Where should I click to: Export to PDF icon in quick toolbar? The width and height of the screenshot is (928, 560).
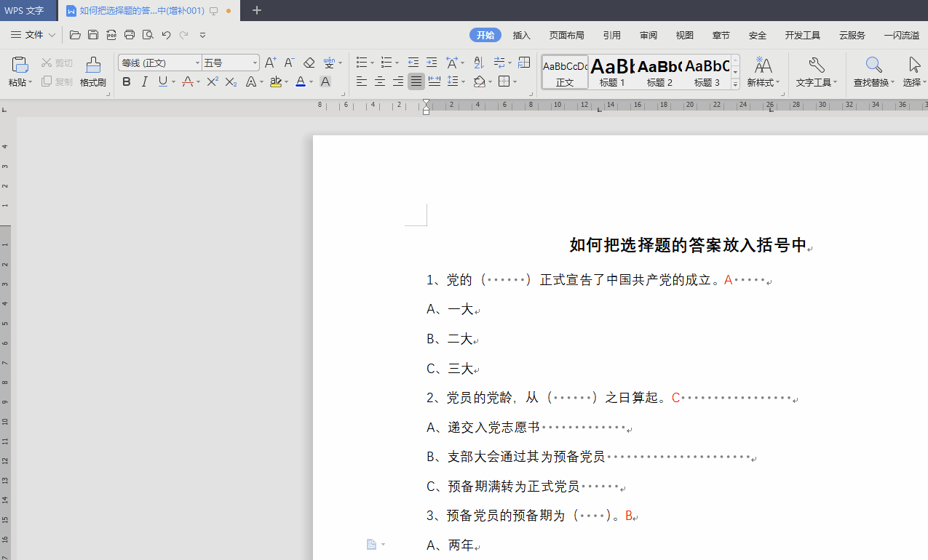tap(111, 34)
